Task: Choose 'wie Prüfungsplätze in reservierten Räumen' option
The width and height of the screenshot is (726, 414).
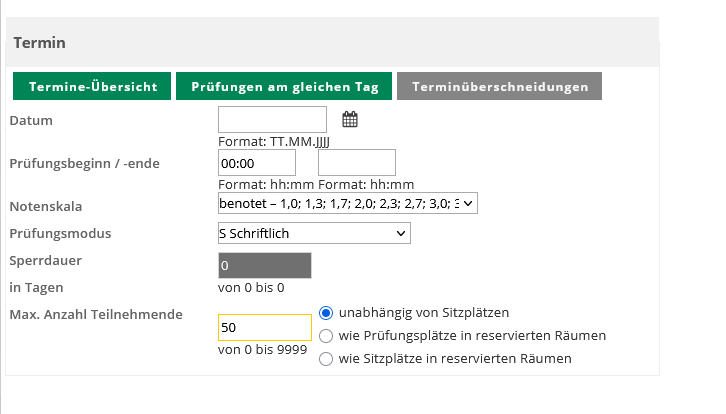Action: (326, 336)
